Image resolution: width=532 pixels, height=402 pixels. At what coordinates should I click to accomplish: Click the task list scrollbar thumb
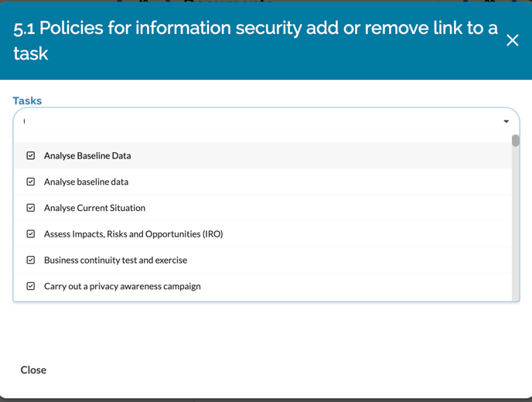516,141
